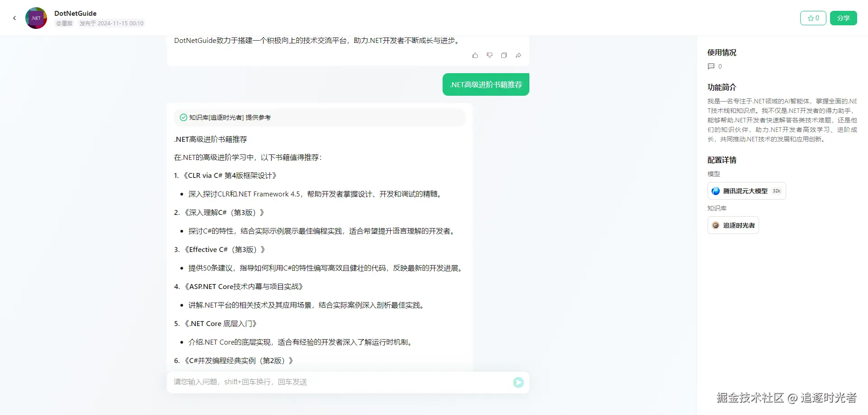Viewport: 868px width, 415px height.
Task: Click the DotNetGuide致力于搭建 intro sentence
Action: click(318, 41)
